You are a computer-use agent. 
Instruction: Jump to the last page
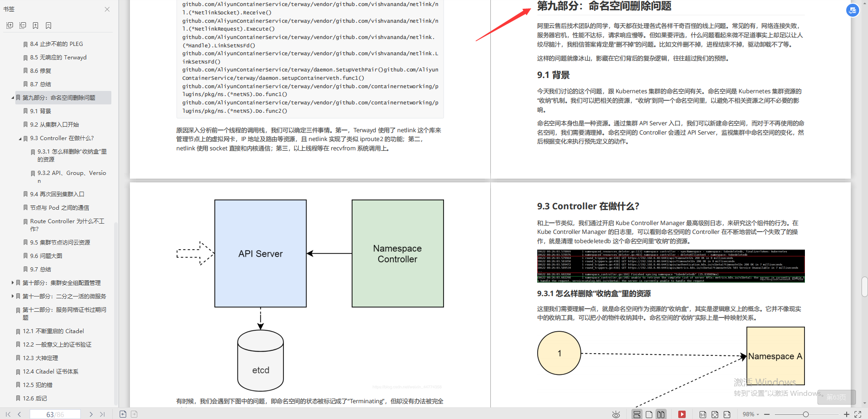click(x=102, y=414)
